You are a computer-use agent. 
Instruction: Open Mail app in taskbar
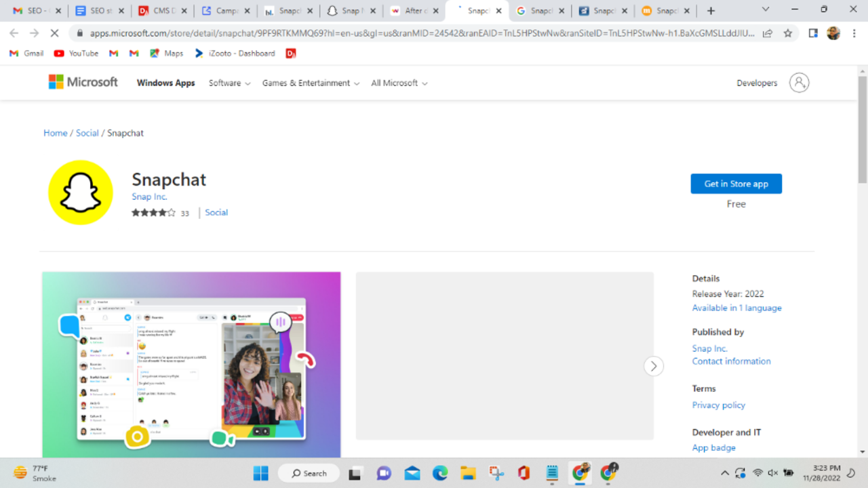(x=412, y=473)
